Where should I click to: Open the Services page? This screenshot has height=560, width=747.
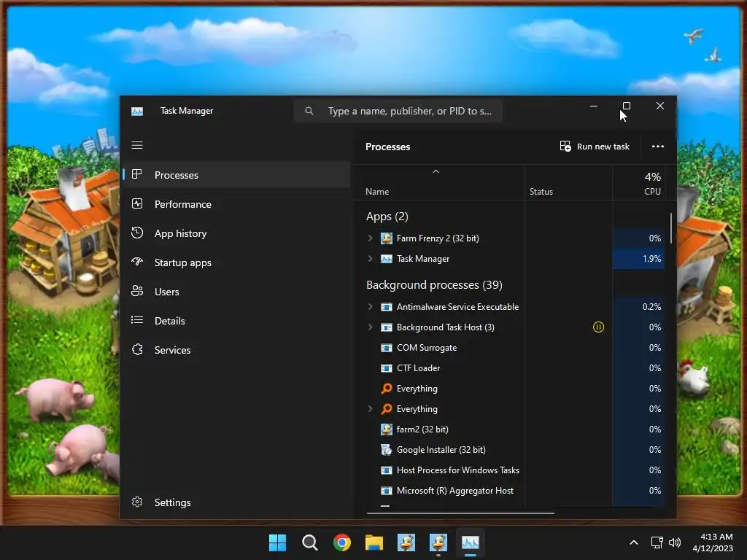[237, 350]
